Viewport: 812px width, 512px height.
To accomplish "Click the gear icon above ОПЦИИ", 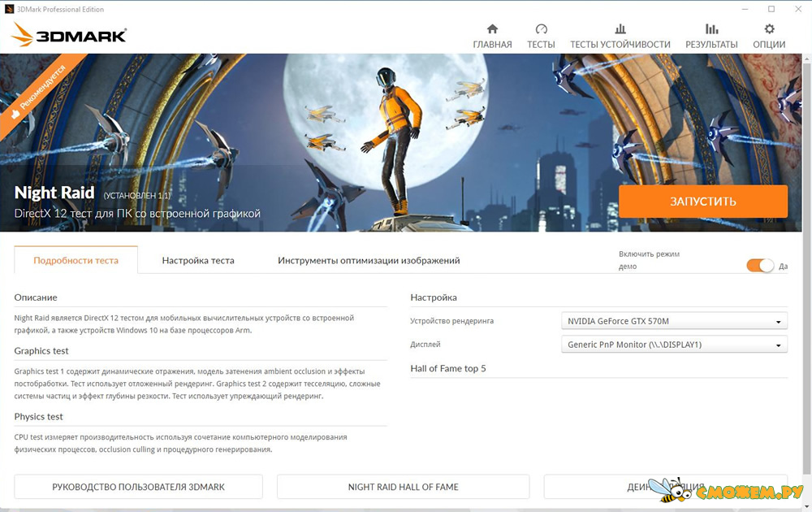I will pyautogui.click(x=770, y=29).
